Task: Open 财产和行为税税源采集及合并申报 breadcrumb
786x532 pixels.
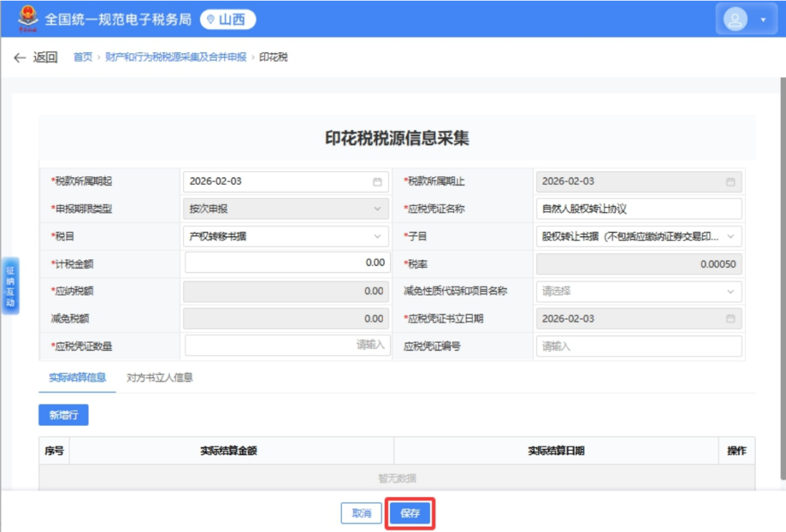Action: (x=176, y=57)
